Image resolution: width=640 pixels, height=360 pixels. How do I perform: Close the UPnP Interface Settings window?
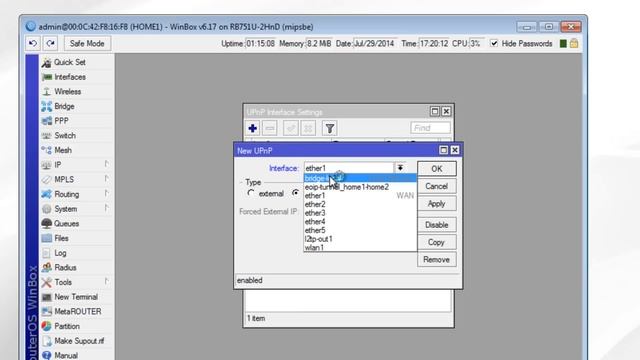(447, 111)
